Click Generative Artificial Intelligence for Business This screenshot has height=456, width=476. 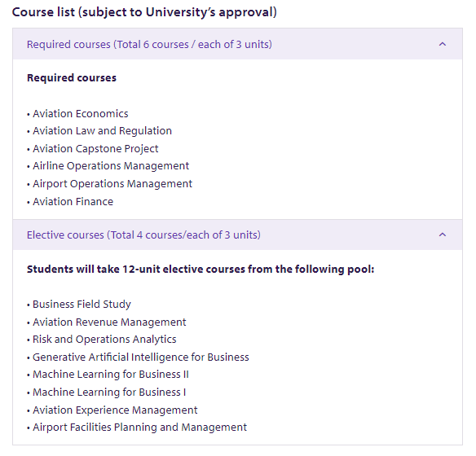(x=141, y=357)
